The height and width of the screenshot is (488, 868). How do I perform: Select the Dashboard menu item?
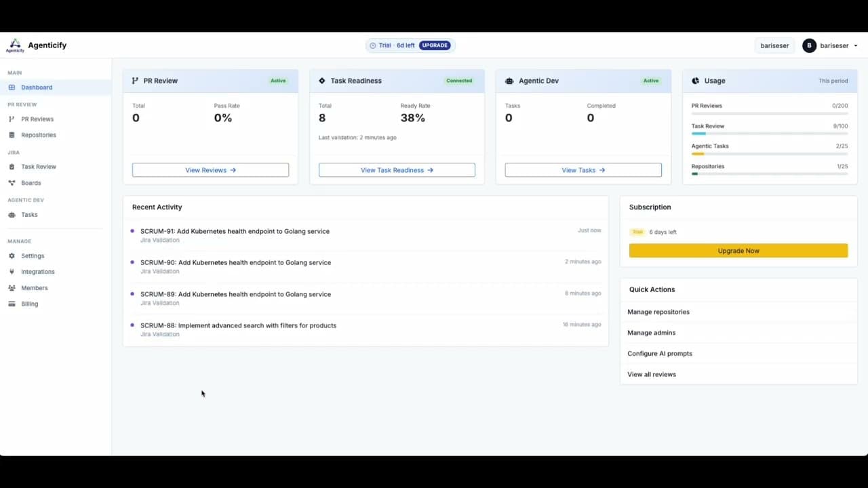click(x=37, y=87)
